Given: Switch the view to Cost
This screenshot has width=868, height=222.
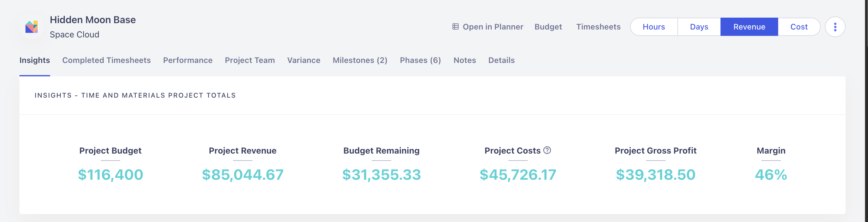Looking at the screenshot, I should click(x=798, y=27).
